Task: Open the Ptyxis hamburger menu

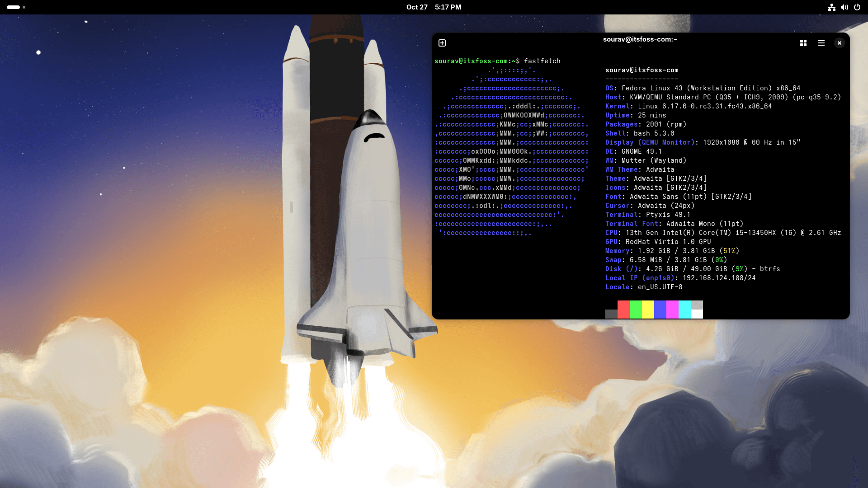Action: click(x=821, y=43)
